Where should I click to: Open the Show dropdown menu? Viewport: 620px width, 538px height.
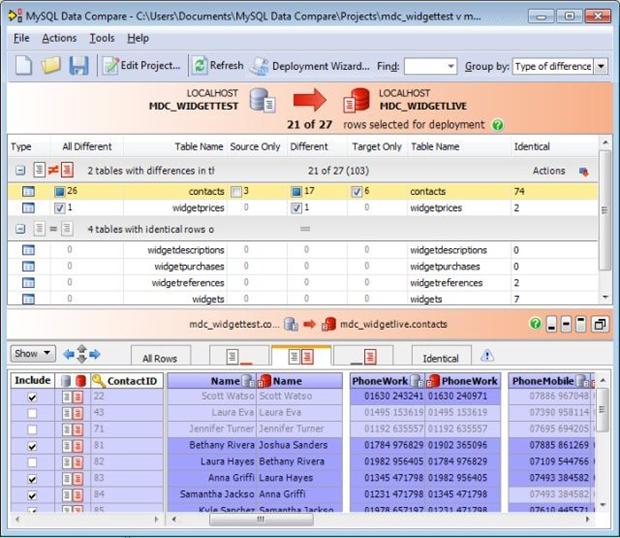[33, 353]
